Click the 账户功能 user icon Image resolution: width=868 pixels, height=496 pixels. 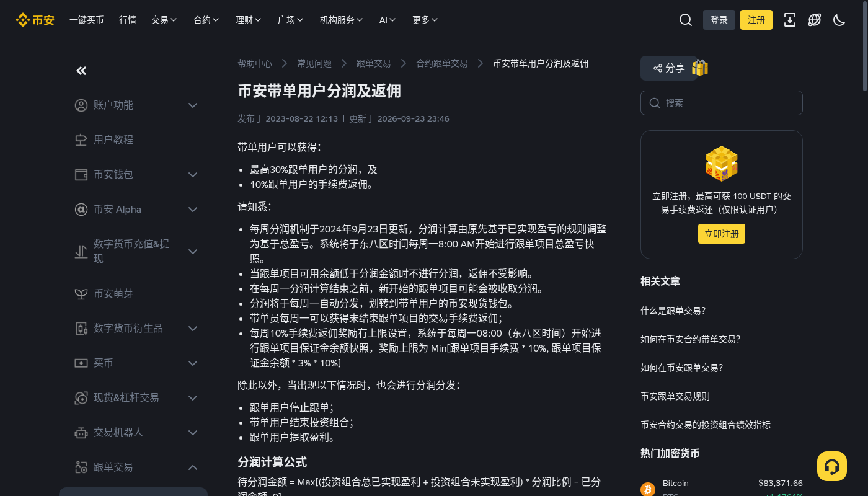[81, 105]
